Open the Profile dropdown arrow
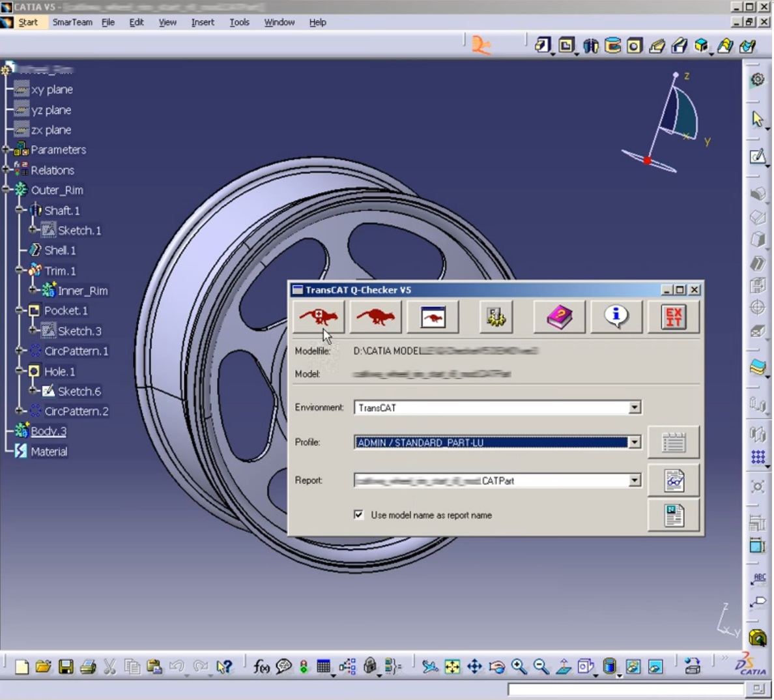Screen dimensions: 774x700 [x=635, y=443]
